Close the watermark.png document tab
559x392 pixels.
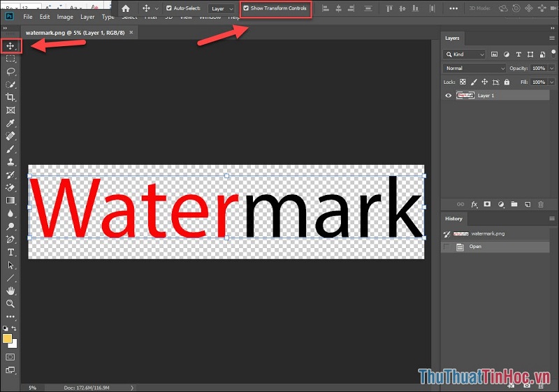point(131,32)
